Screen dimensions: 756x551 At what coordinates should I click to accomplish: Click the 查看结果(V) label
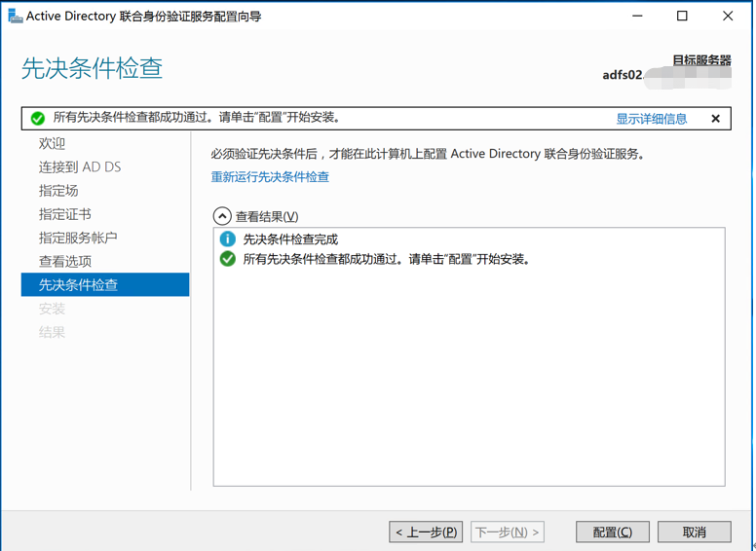[267, 216]
